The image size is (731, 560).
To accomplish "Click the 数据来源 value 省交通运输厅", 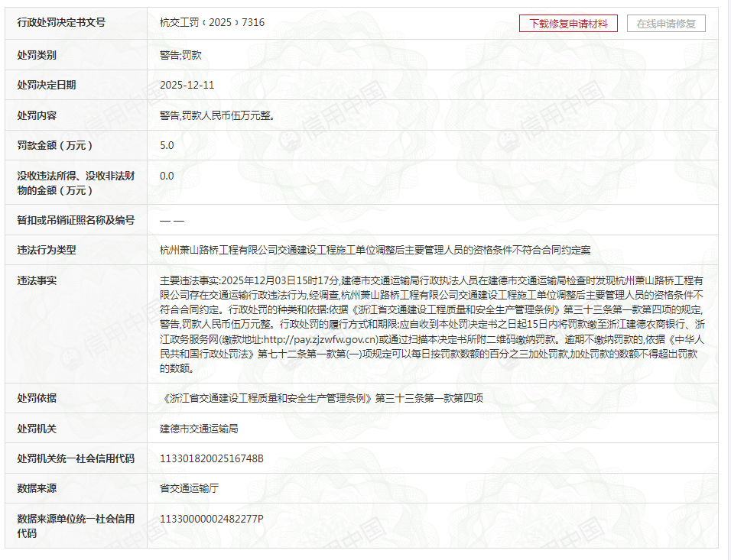I will coord(189,488).
